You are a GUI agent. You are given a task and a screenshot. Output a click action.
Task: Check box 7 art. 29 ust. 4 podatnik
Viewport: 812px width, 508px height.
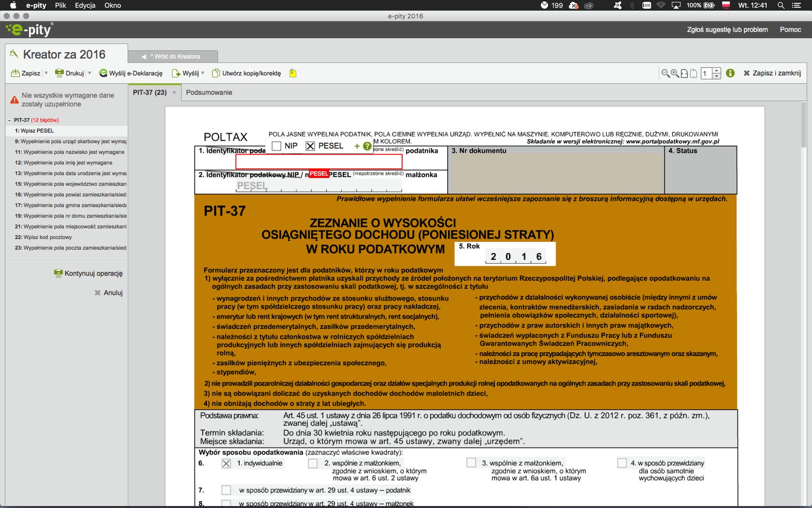[x=226, y=490]
